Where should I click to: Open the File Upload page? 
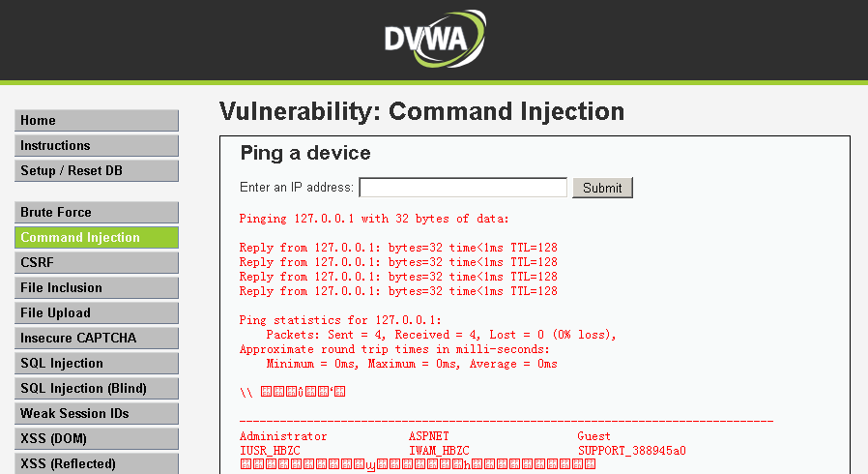coord(97,313)
